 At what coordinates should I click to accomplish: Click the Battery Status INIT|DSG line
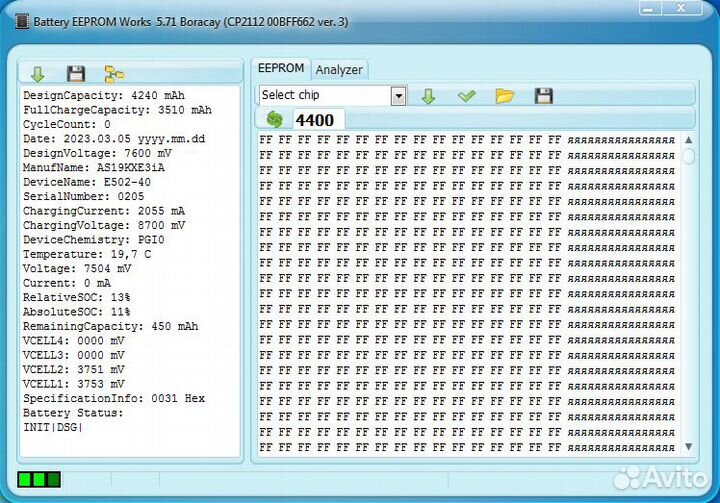(x=54, y=427)
